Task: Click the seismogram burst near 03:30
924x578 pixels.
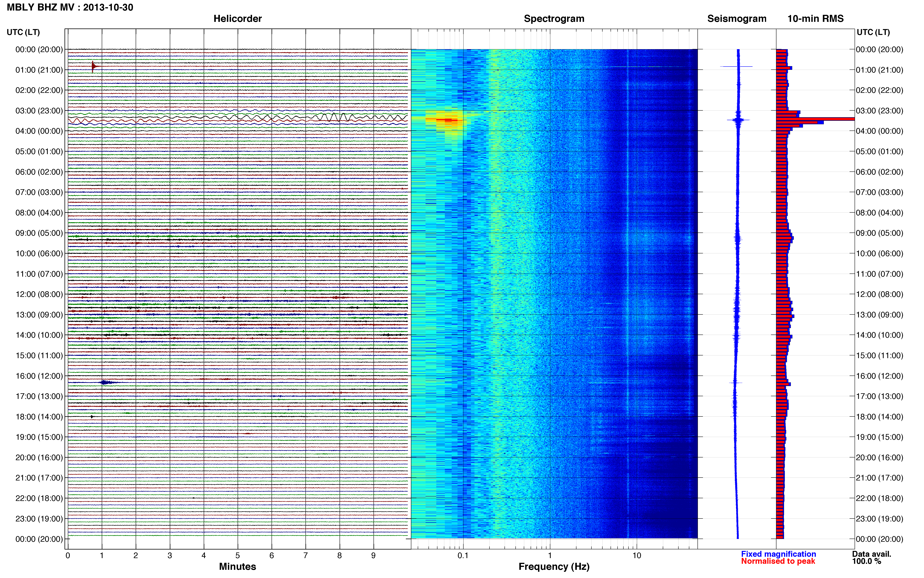Action: click(x=738, y=120)
